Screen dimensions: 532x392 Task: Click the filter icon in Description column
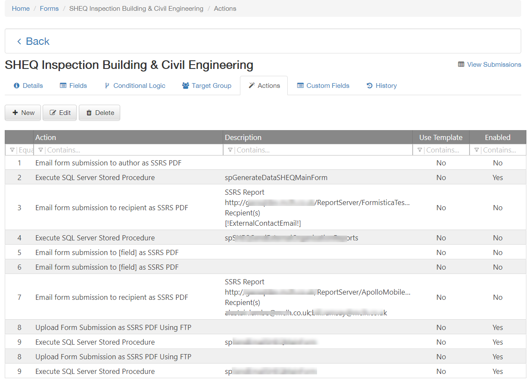[230, 150]
